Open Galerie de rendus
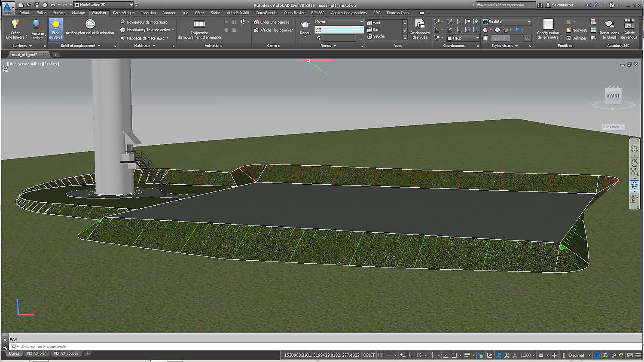The height and width of the screenshot is (362, 644). click(629, 24)
